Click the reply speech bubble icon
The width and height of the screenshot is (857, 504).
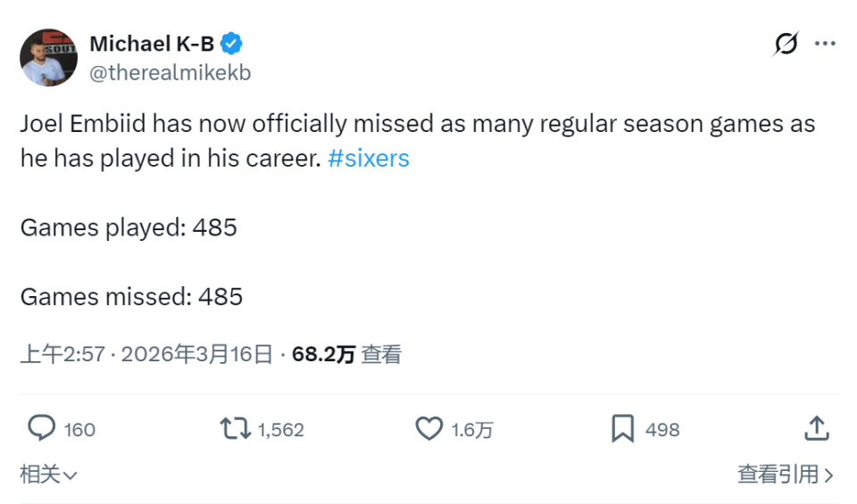(x=41, y=429)
